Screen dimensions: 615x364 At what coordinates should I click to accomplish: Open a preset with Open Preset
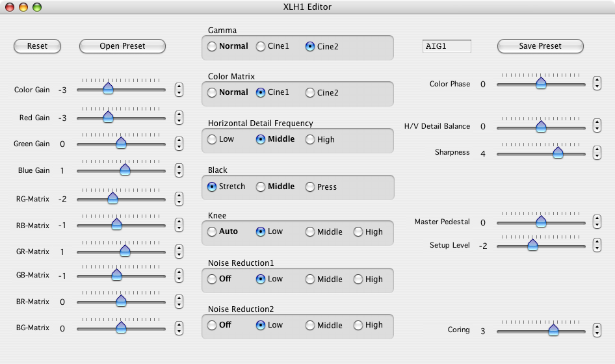[122, 46]
